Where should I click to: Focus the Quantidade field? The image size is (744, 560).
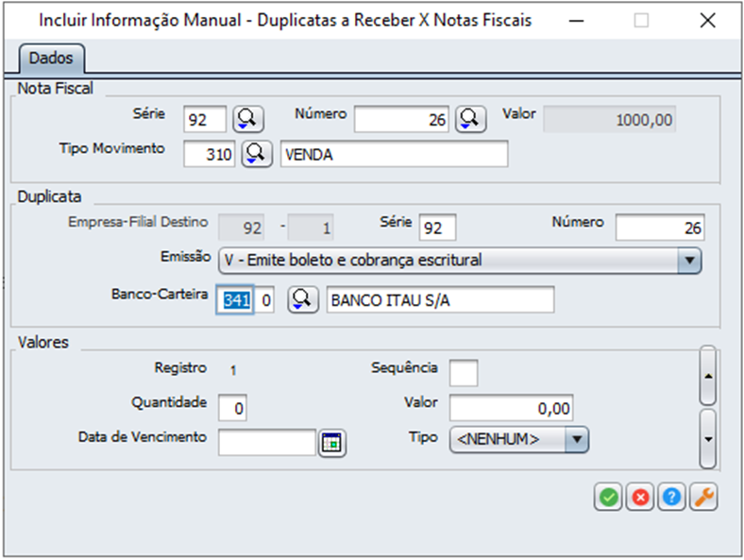point(232,408)
